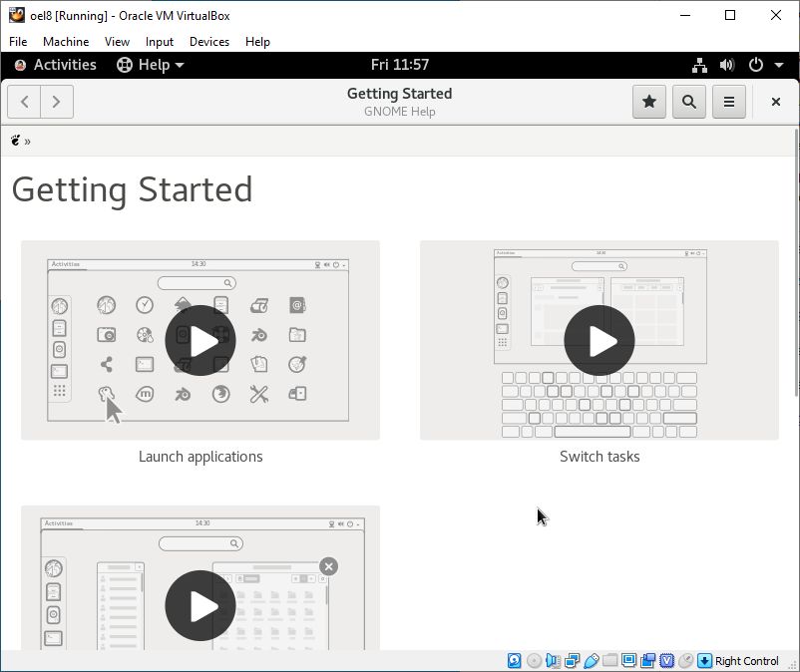This screenshot has height=672, width=800.
Task: Play the Switch tasks video
Action: [600, 341]
